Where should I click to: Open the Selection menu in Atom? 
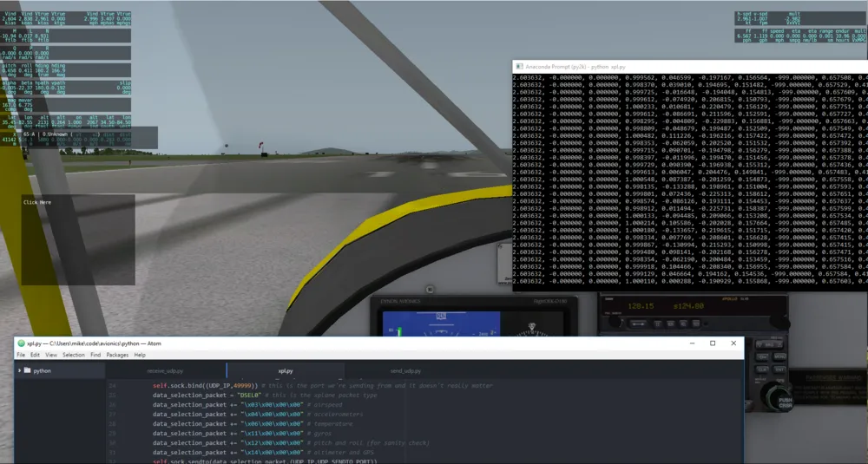pyautogui.click(x=74, y=355)
